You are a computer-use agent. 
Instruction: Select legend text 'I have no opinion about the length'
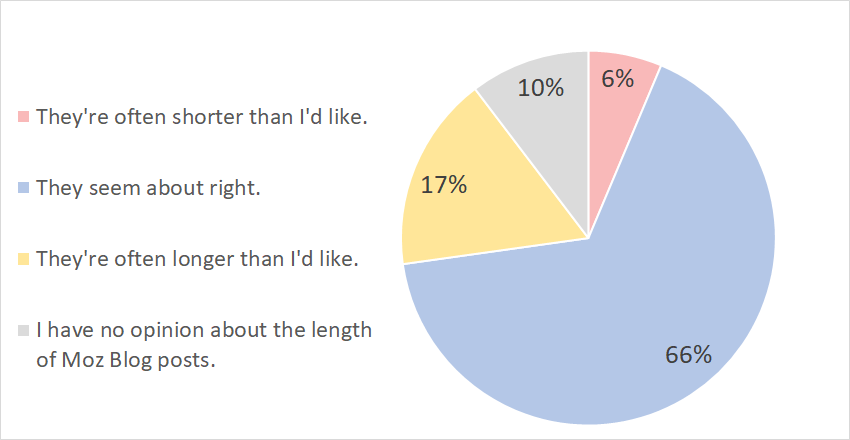203,329
